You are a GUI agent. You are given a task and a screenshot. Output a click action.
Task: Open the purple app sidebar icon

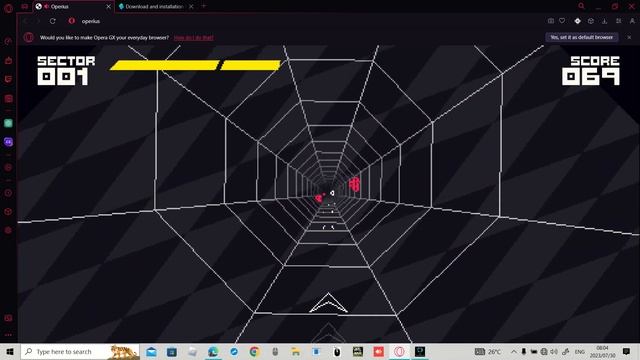(8, 142)
